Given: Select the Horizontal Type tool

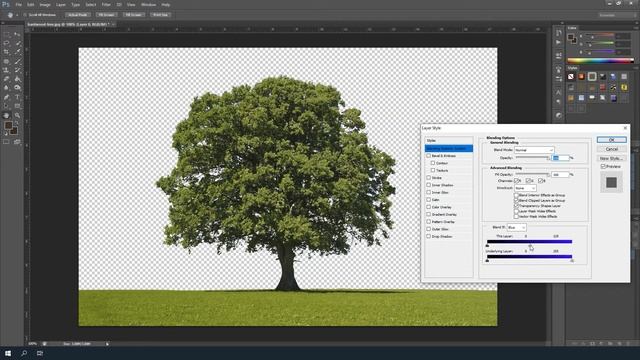Looking at the screenshot, I should [17, 97].
